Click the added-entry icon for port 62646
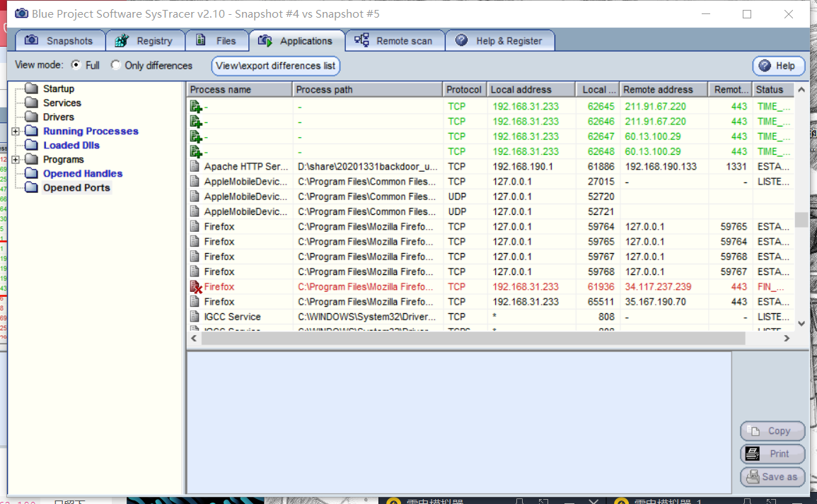 196,122
